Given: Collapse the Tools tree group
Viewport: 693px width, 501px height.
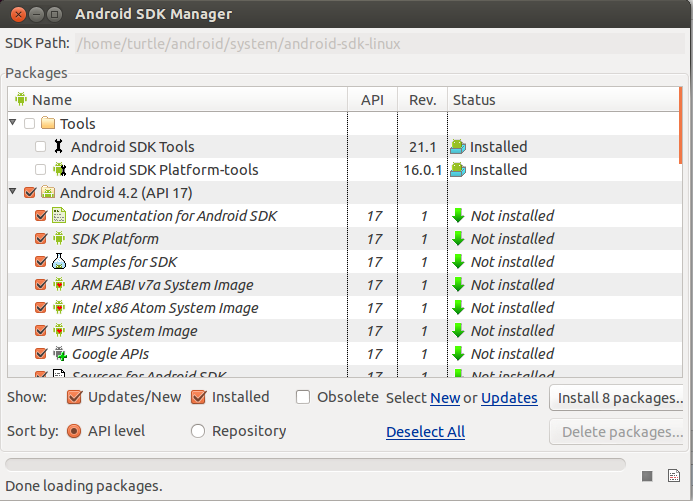Looking at the screenshot, I should [x=13, y=124].
